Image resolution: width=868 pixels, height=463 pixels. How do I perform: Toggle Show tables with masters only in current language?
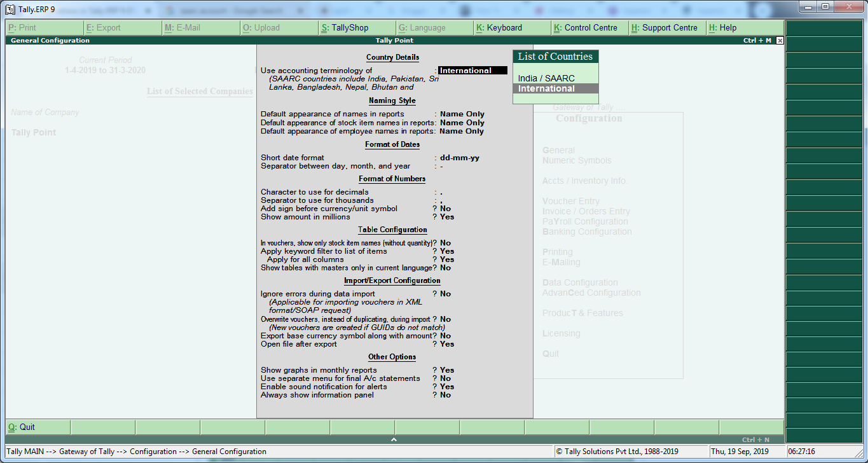445,268
